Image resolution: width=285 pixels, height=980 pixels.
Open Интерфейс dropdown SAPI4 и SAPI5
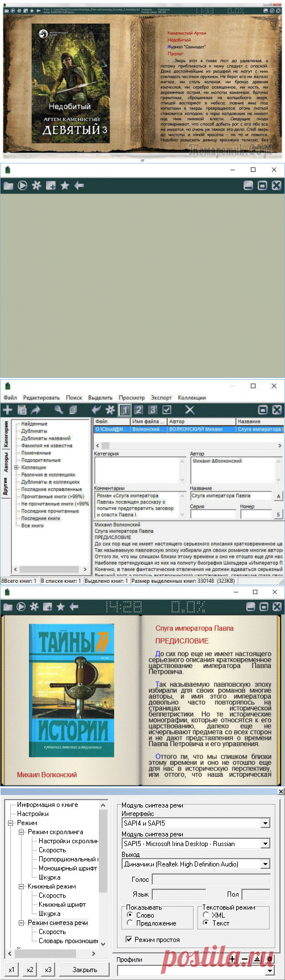point(265,823)
